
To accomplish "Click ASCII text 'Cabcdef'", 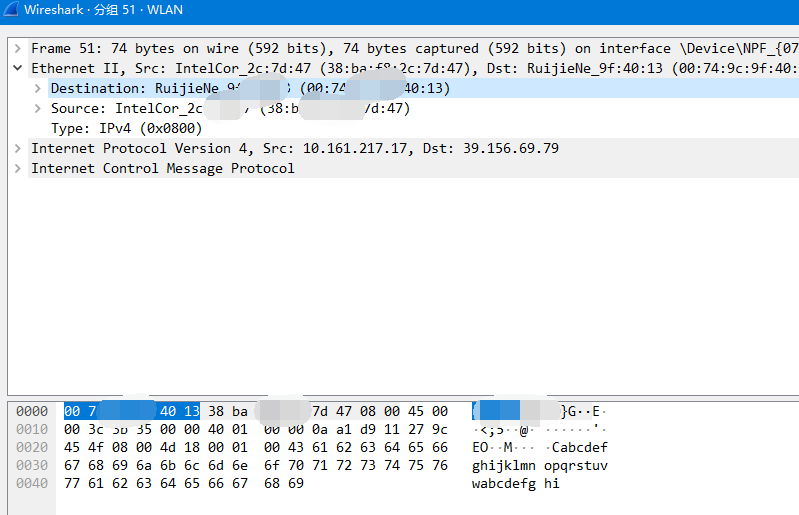I will click(580, 447).
